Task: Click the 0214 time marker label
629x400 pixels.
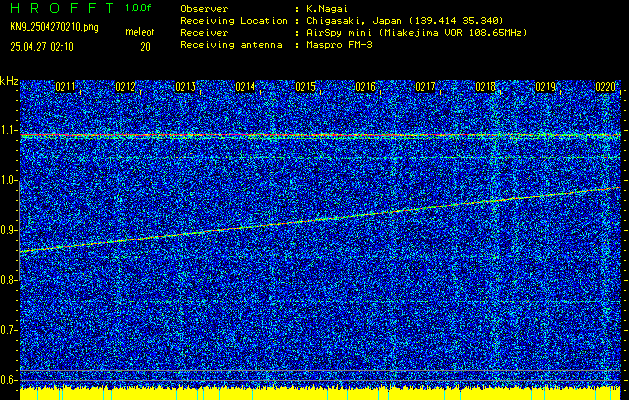Action: coord(245,87)
